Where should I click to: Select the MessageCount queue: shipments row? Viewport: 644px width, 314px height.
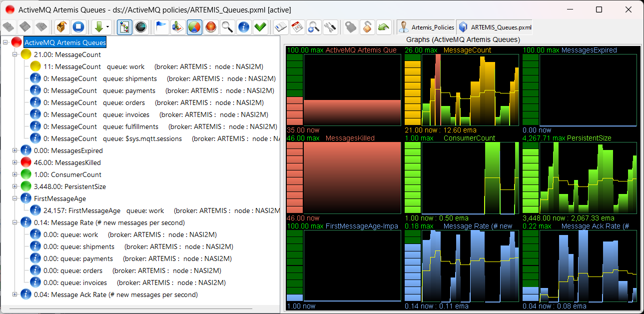[159, 78]
